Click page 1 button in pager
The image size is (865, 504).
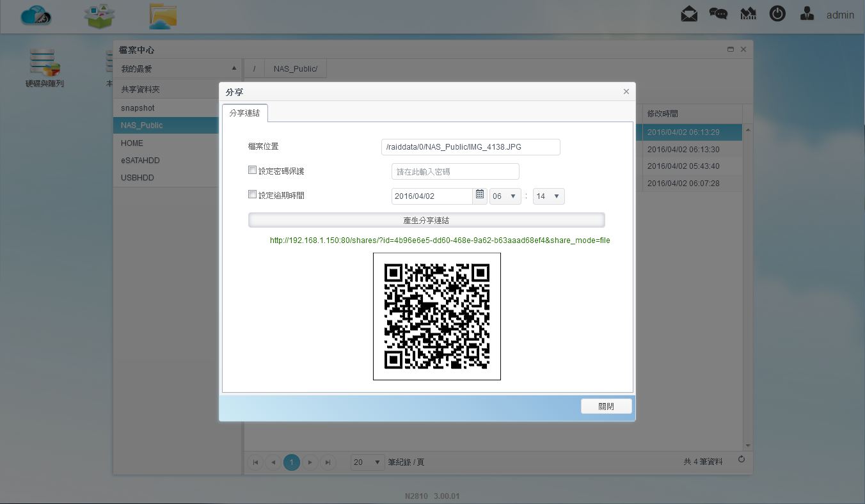292,462
